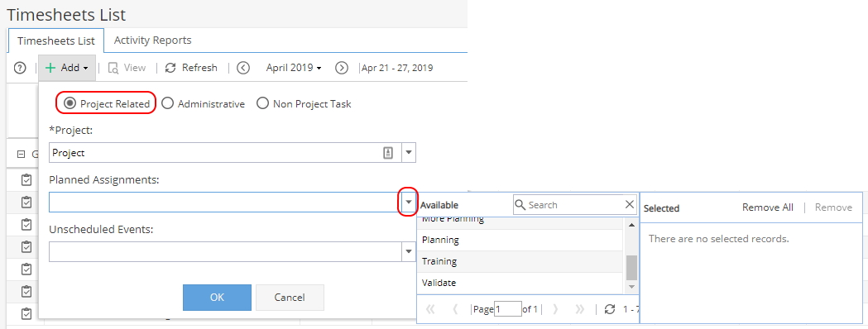The height and width of the screenshot is (329, 868).
Task: Switch to Timesheets List tab
Action: tap(56, 41)
